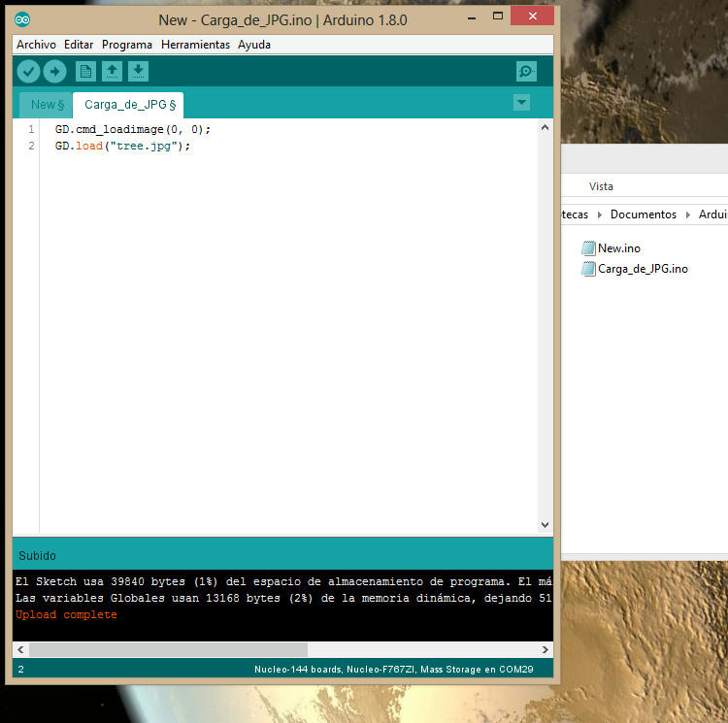Click the console's scroll right arrow
728x723 pixels.
[546, 649]
